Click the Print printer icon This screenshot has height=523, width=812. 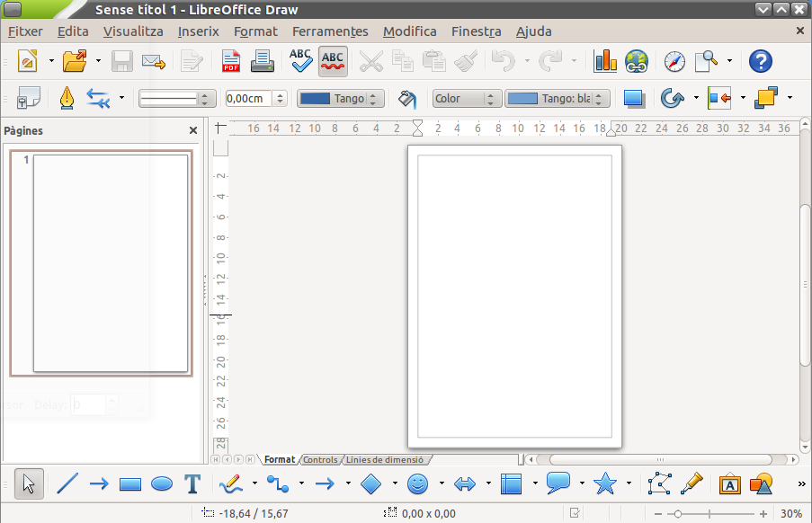click(x=263, y=61)
